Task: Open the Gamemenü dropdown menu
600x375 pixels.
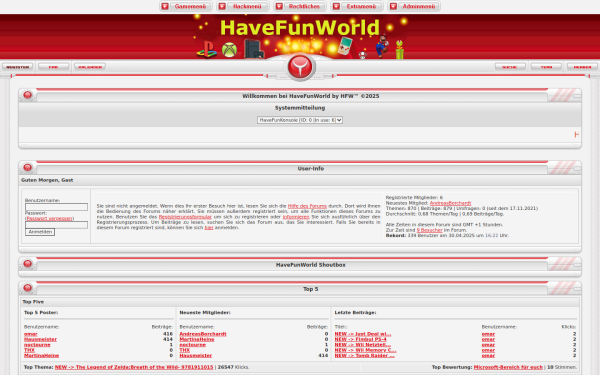Action: click(186, 6)
